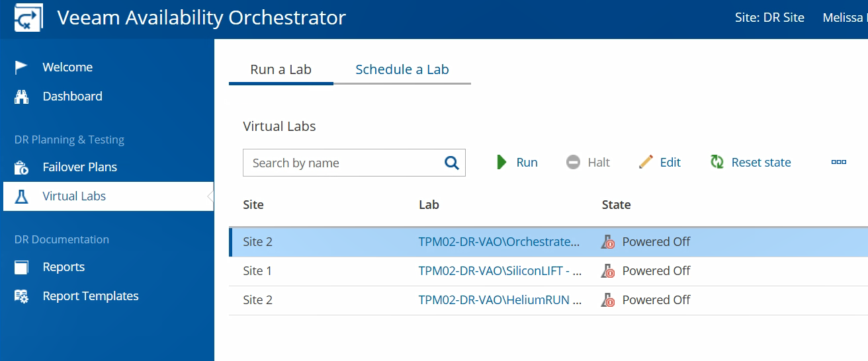Viewport: 868px width, 361px height.
Task: Open the TPM02-DR-VAO\HeliumRUN lab link
Action: click(499, 300)
